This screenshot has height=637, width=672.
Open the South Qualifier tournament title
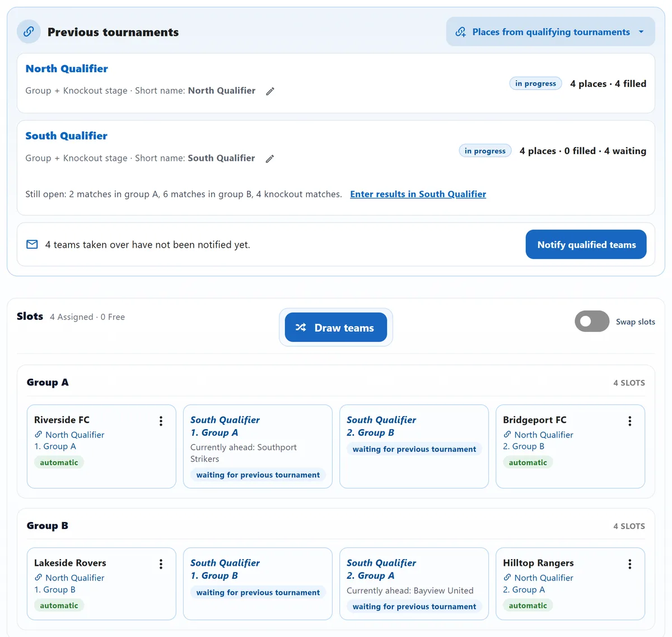(66, 136)
